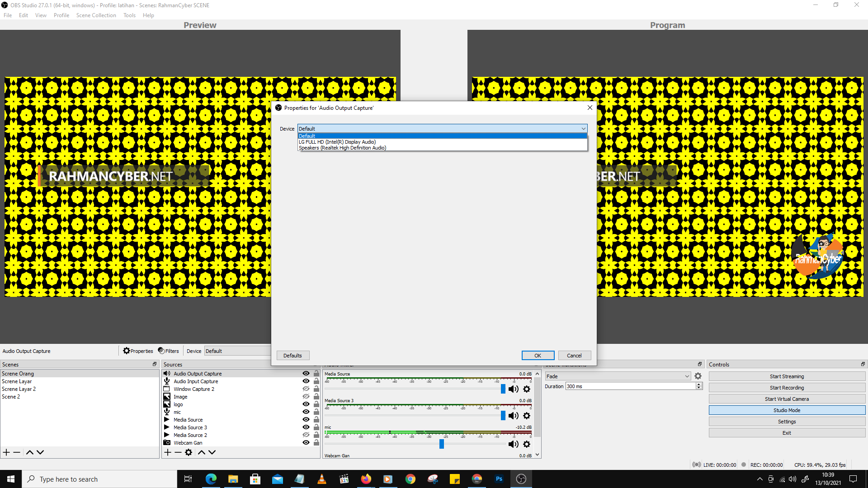Click OK to confirm device selection
Image resolution: width=868 pixels, height=488 pixels.
[x=538, y=355]
